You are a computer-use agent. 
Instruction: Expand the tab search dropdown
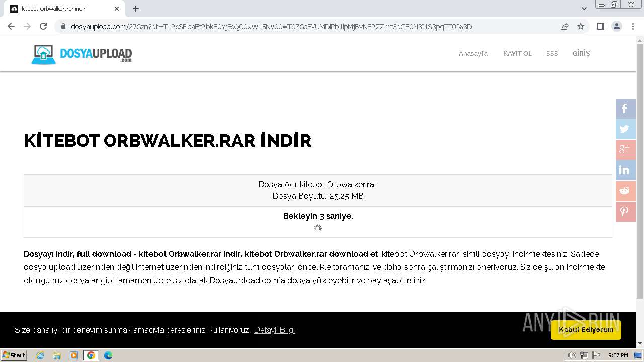click(x=584, y=9)
